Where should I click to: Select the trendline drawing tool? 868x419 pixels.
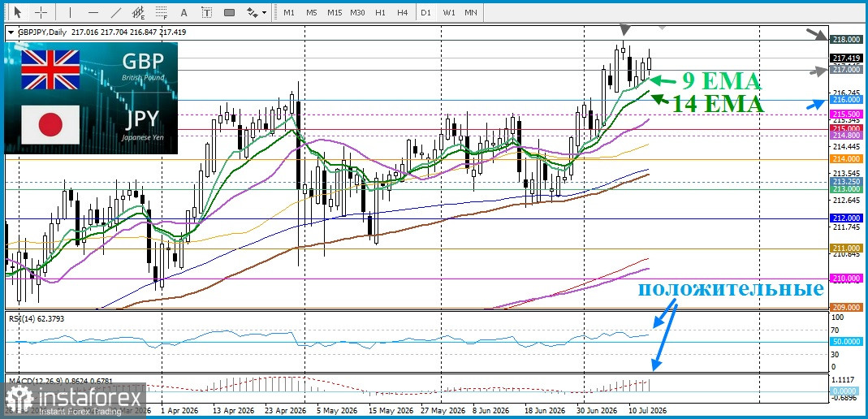(116, 12)
